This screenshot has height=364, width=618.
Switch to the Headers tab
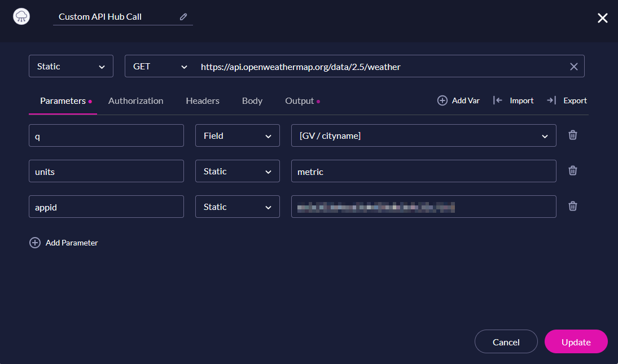coord(202,100)
